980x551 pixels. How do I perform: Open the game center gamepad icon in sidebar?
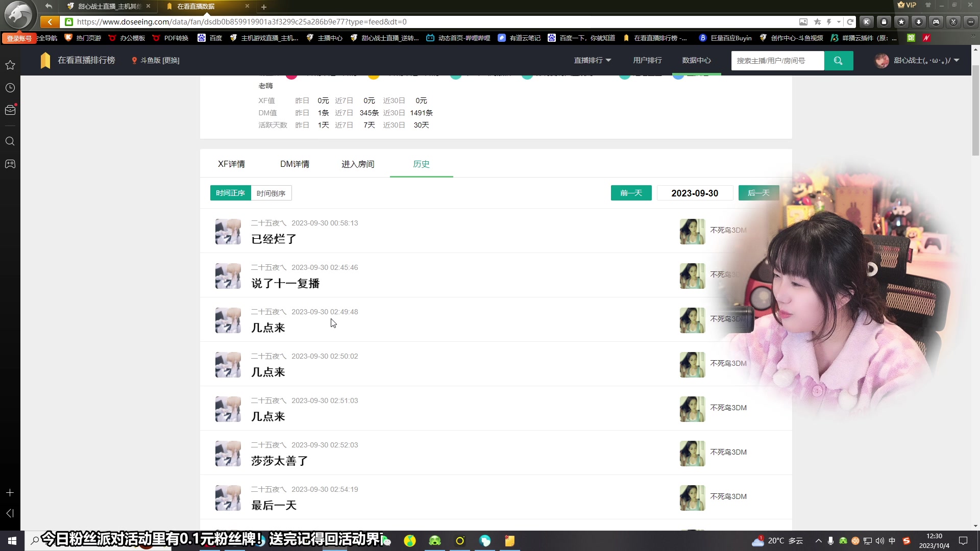(x=10, y=164)
